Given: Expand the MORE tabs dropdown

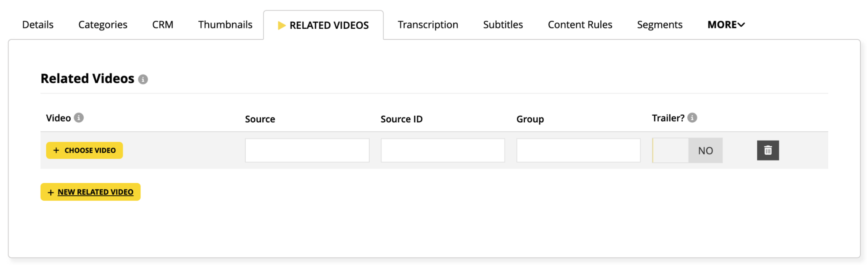Looking at the screenshot, I should tap(726, 25).
